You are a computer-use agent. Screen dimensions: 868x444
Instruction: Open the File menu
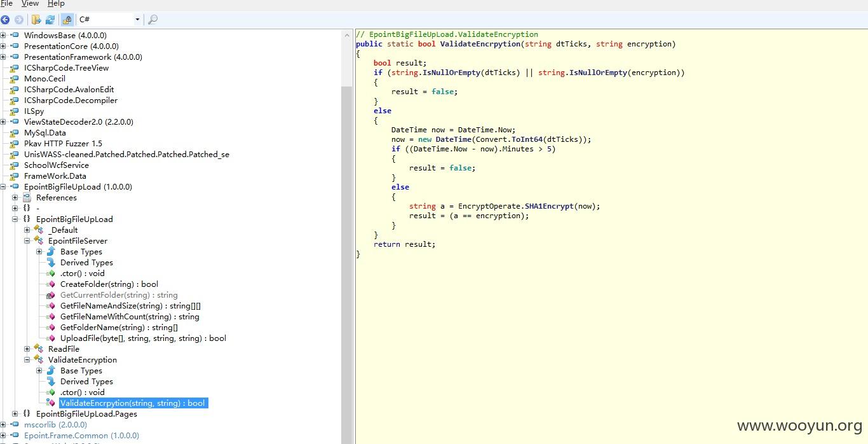click(x=6, y=4)
